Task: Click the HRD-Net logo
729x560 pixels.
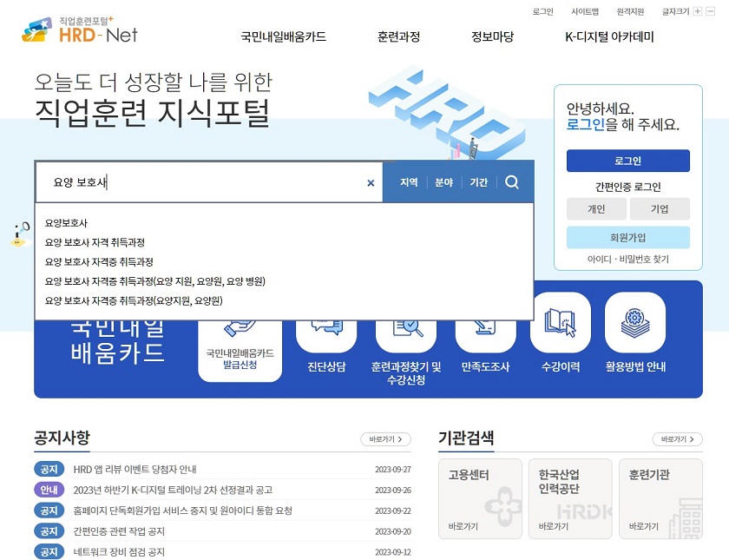Action: coord(80,30)
